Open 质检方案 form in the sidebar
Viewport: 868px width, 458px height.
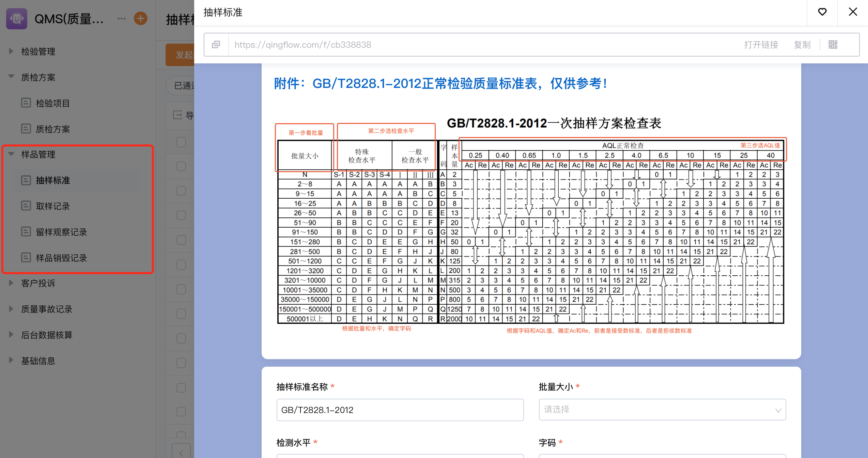(x=53, y=129)
